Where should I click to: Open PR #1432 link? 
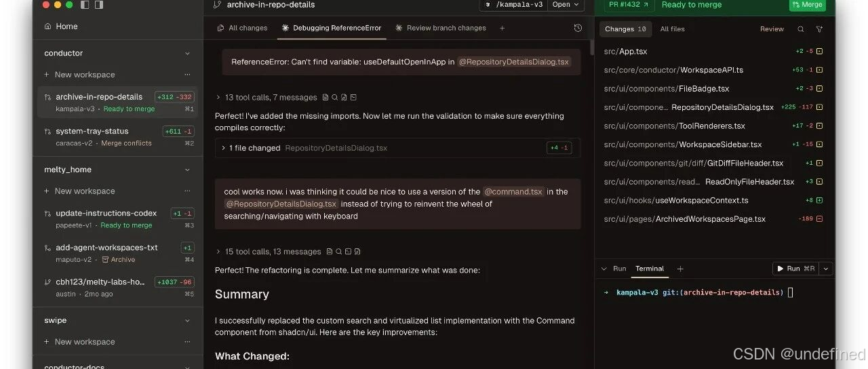pyautogui.click(x=628, y=5)
